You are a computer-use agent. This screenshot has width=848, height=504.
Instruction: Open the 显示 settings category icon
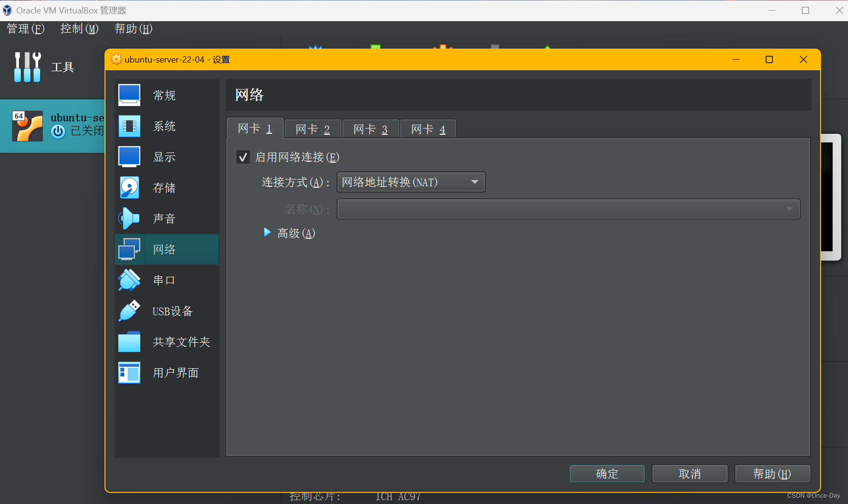129,157
